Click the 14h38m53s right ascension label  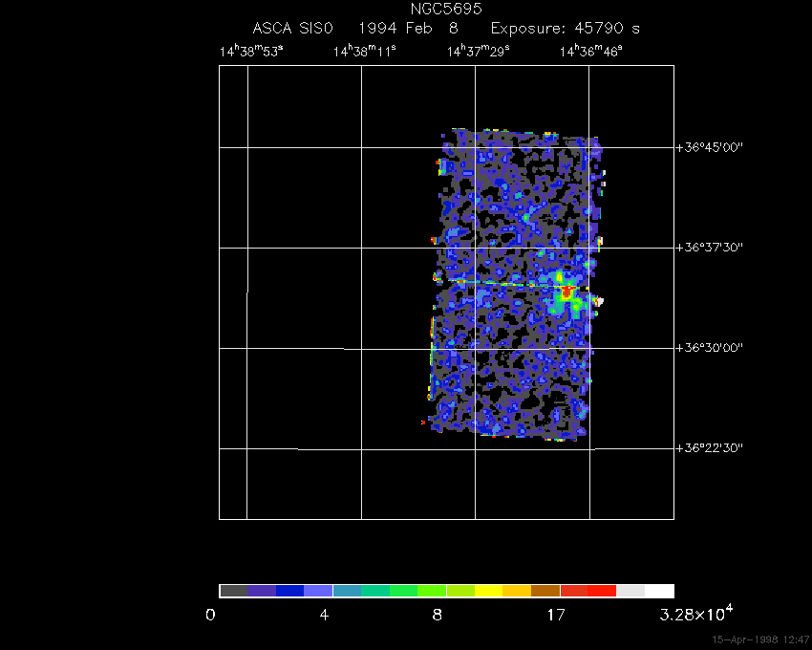[x=250, y=53]
